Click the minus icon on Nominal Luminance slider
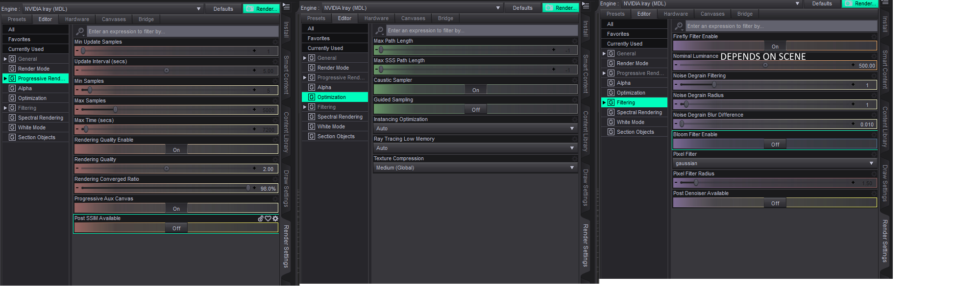This screenshot has height=294, width=980. [x=676, y=65]
